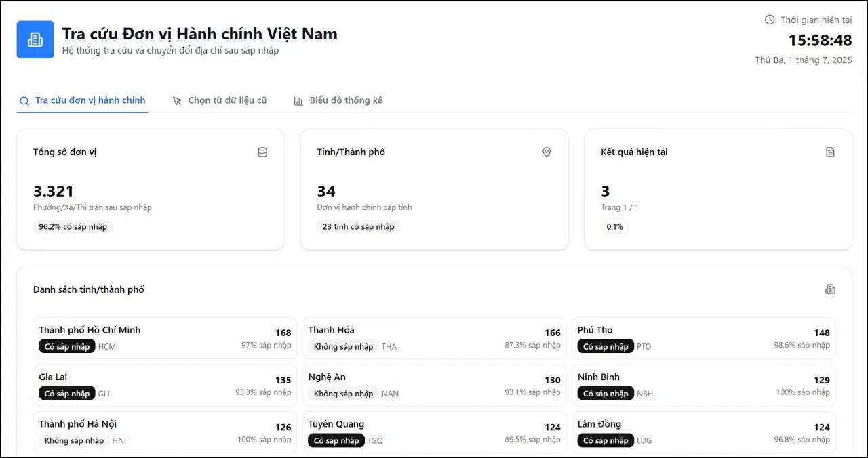Image resolution: width=868 pixels, height=458 pixels.
Task: Click the building icon beside Danh sách tỉnh/thành phố
Action: pyautogui.click(x=830, y=289)
